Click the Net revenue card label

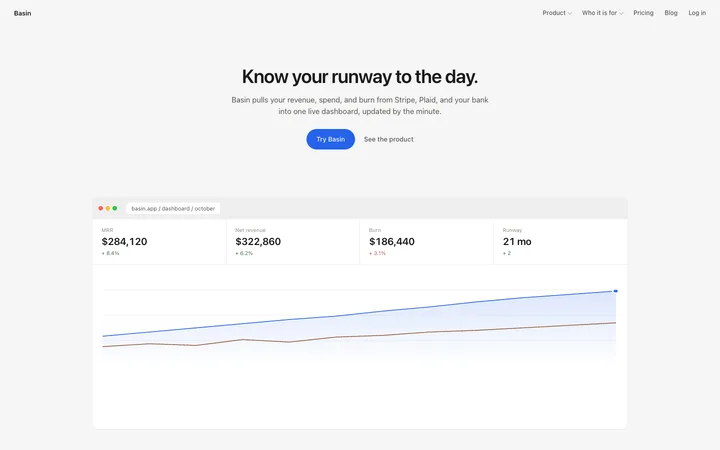(x=250, y=230)
